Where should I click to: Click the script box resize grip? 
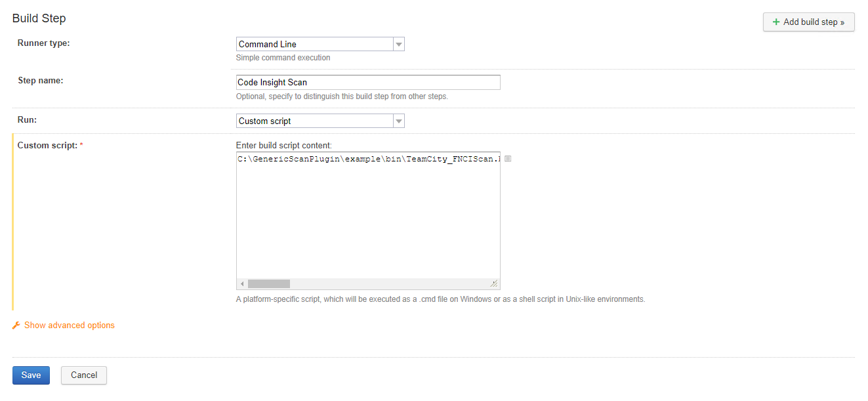tap(494, 284)
